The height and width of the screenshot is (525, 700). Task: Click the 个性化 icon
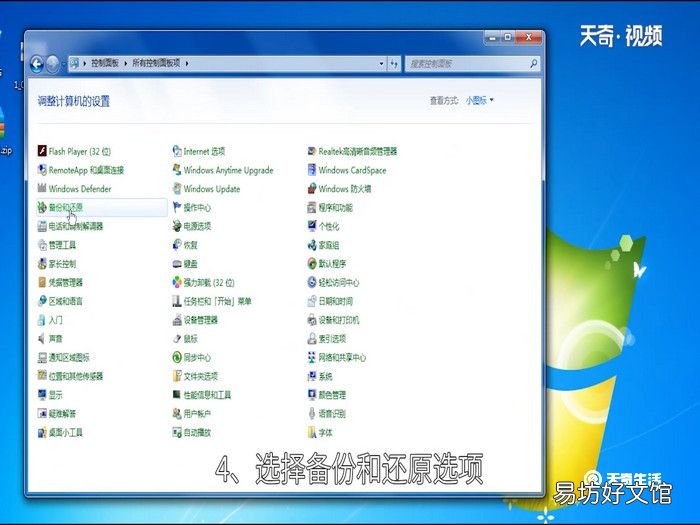tap(312, 226)
